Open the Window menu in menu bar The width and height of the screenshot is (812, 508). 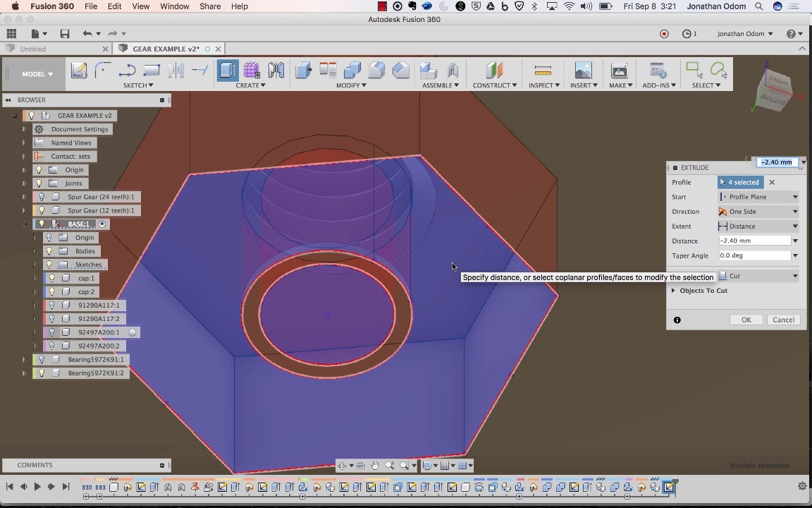[x=174, y=6]
